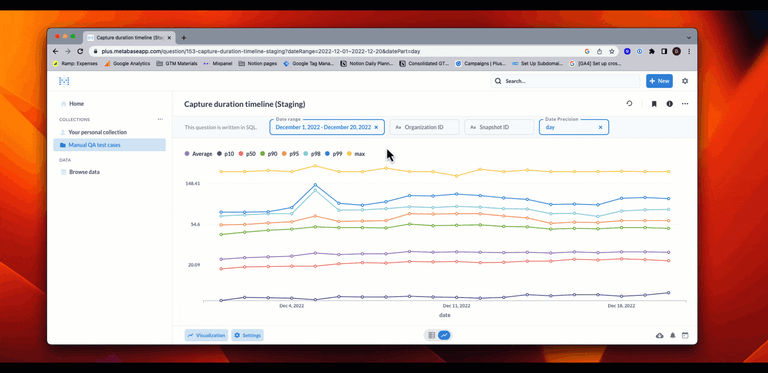Toggle the p99 legend series

click(334, 154)
